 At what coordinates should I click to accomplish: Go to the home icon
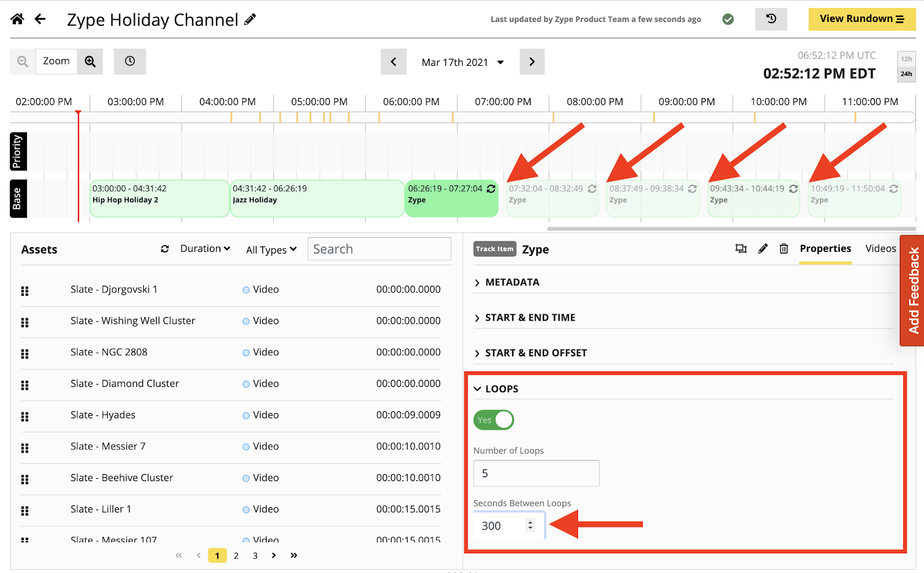point(17,19)
